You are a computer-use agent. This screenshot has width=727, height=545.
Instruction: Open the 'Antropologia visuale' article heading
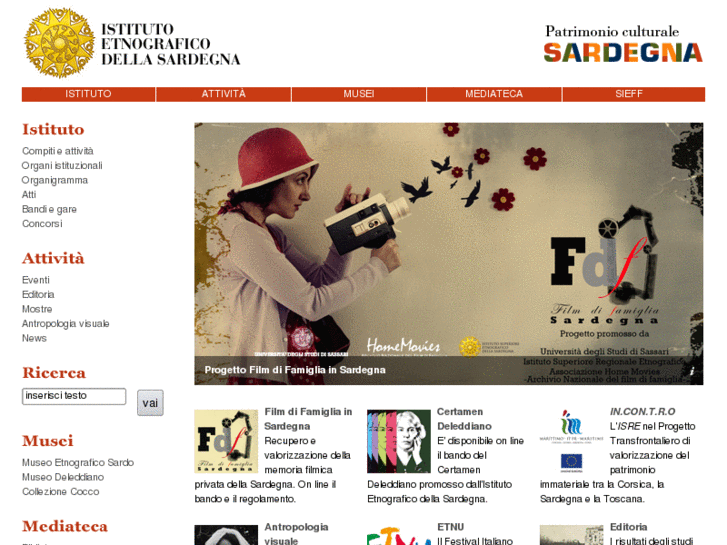(x=296, y=534)
